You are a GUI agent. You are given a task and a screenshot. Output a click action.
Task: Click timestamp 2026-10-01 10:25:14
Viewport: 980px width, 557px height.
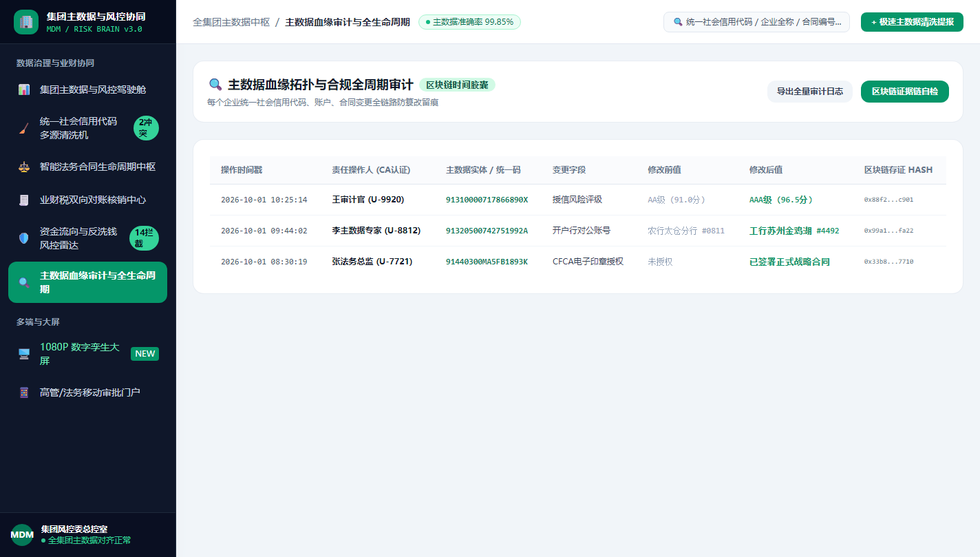264,200
